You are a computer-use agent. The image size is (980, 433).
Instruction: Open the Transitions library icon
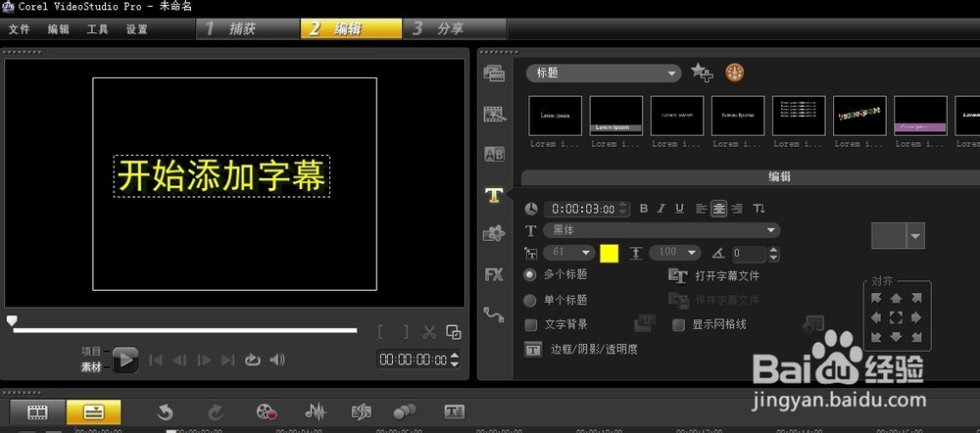coord(494,114)
